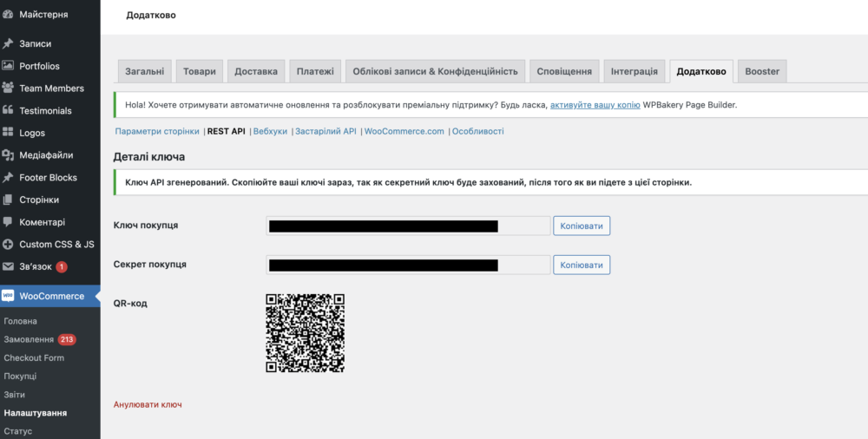This screenshot has width=868, height=439.
Task: Switch to the Інтеграція tab
Action: (x=635, y=71)
